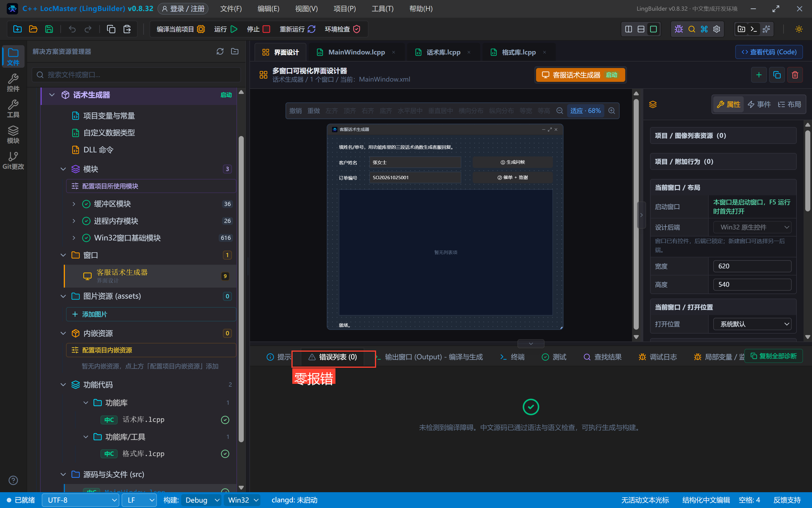This screenshot has width=812, height=508.
Task: Open 设计后端 Win32 原生控件 dropdown
Action: (752, 227)
